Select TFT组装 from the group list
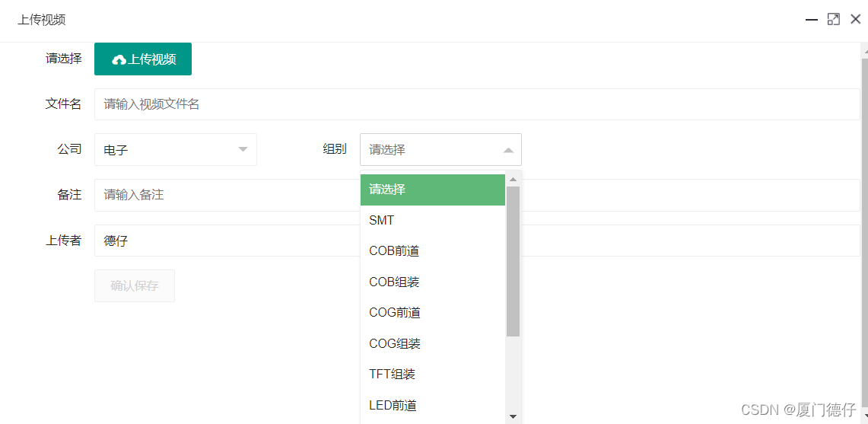The height and width of the screenshot is (424, 868). [x=433, y=375]
